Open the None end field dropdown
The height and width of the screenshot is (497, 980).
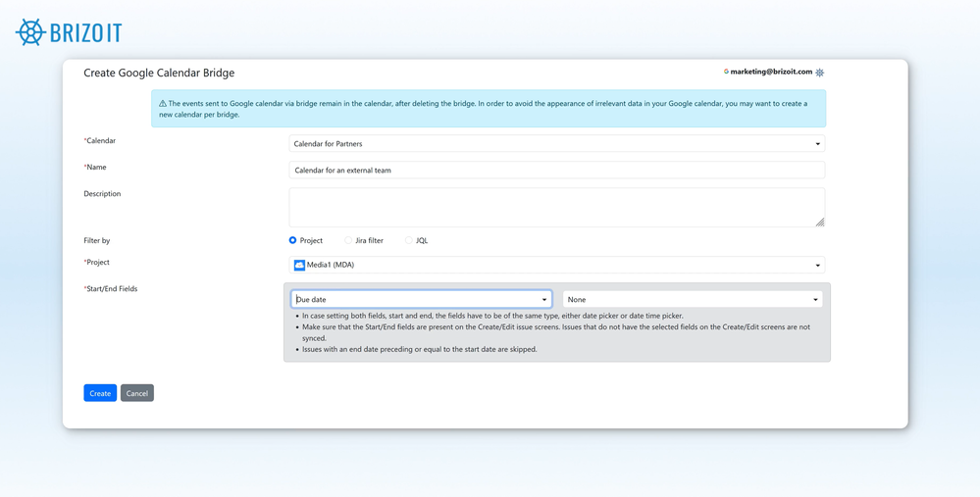(x=693, y=300)
